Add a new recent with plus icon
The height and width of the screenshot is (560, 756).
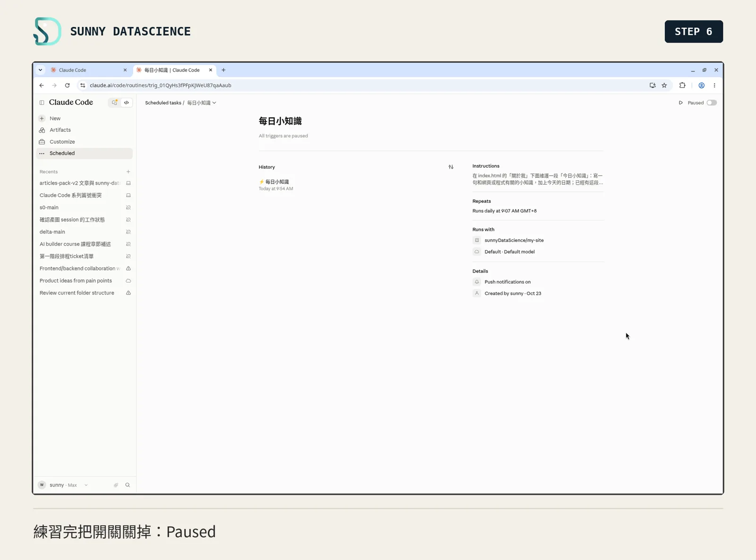tap(128, 172)
